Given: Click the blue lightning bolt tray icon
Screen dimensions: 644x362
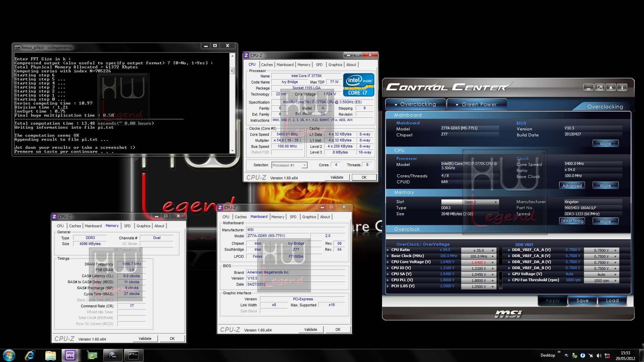Looking at the screenshot, I should click(583, 356).
